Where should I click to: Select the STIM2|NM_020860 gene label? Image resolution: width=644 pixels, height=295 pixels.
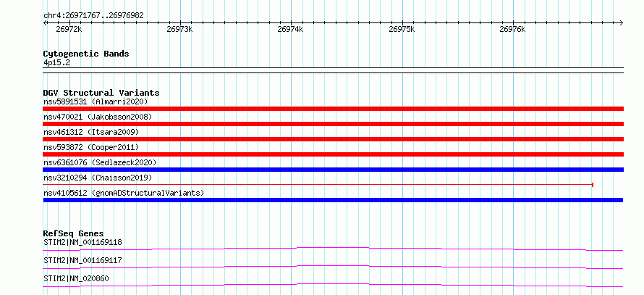point(76,278)
